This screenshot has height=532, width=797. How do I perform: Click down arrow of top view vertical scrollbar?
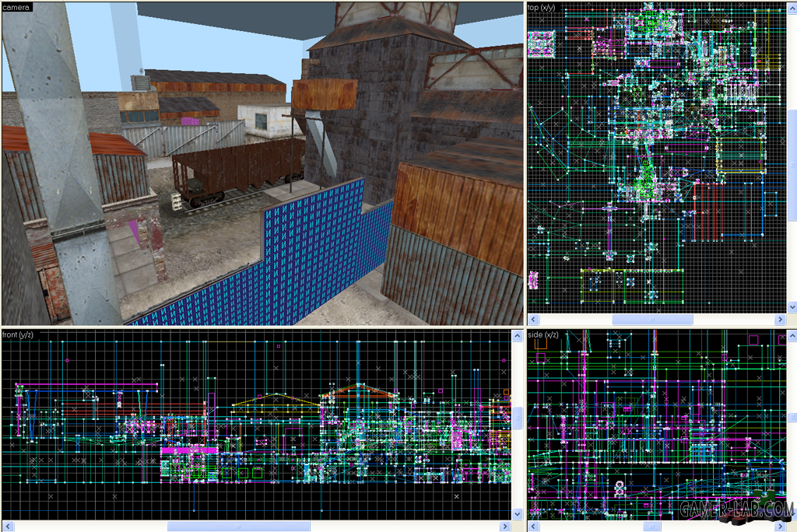792,307
